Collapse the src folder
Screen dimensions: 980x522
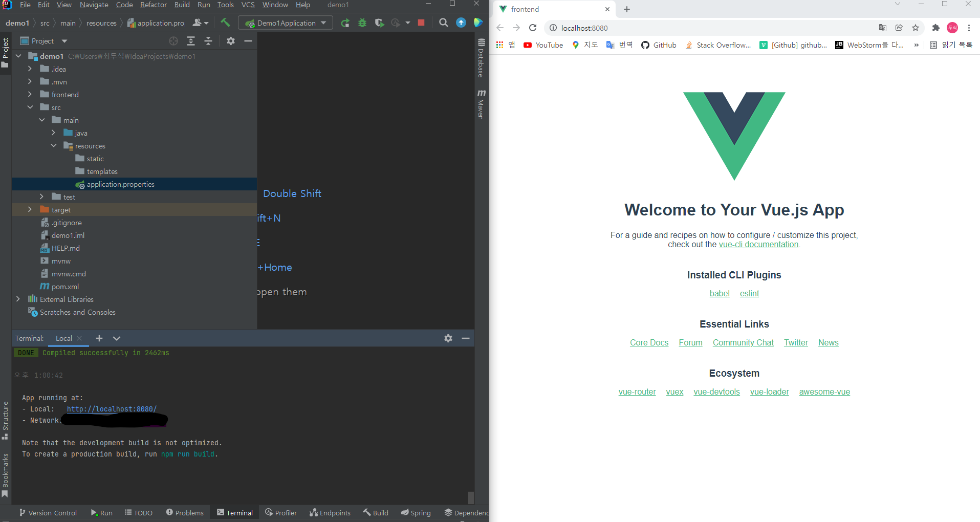(x=30, y=107)
